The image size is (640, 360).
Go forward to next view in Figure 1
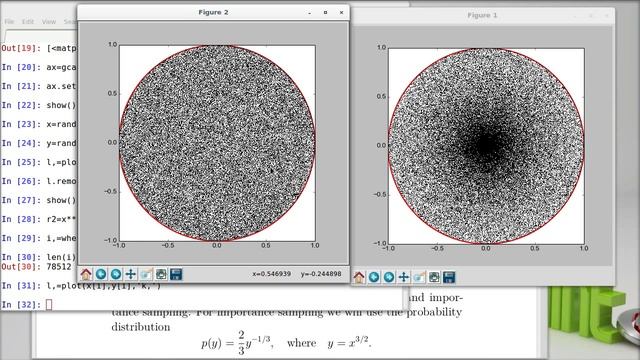389,278
